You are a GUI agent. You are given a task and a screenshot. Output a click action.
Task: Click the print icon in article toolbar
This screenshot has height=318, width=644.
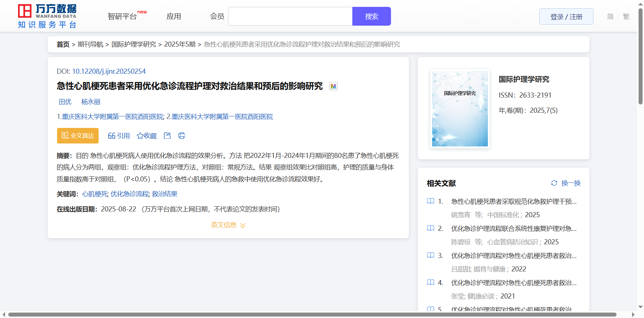point(182,136)
